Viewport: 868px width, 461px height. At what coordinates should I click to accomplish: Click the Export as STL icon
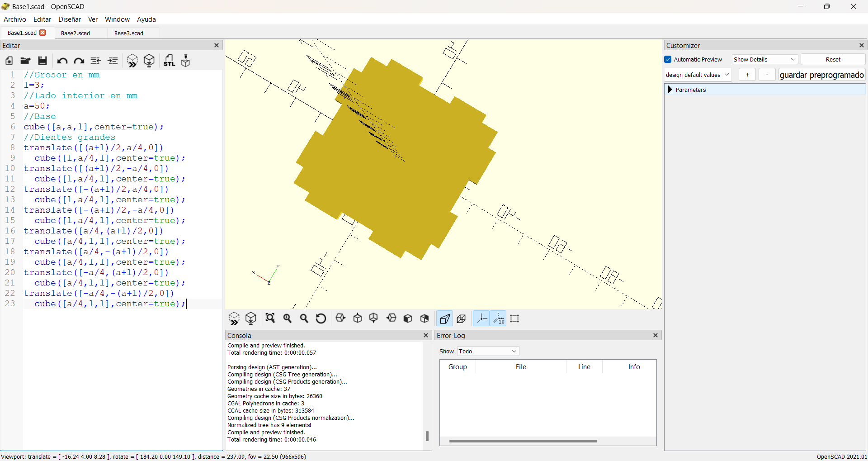(169, 61)
